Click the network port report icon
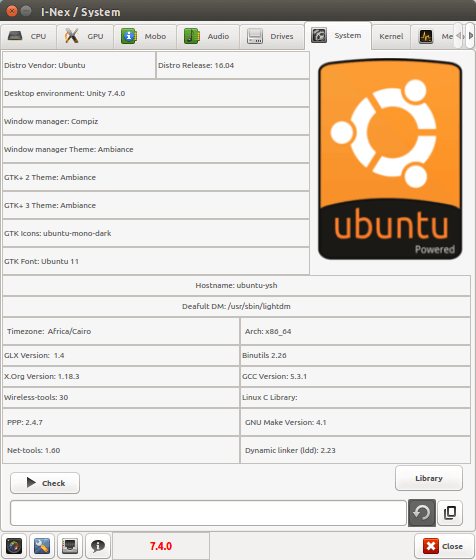The width and height of the screenshot is (476, 560). click(x=70, y=546)
